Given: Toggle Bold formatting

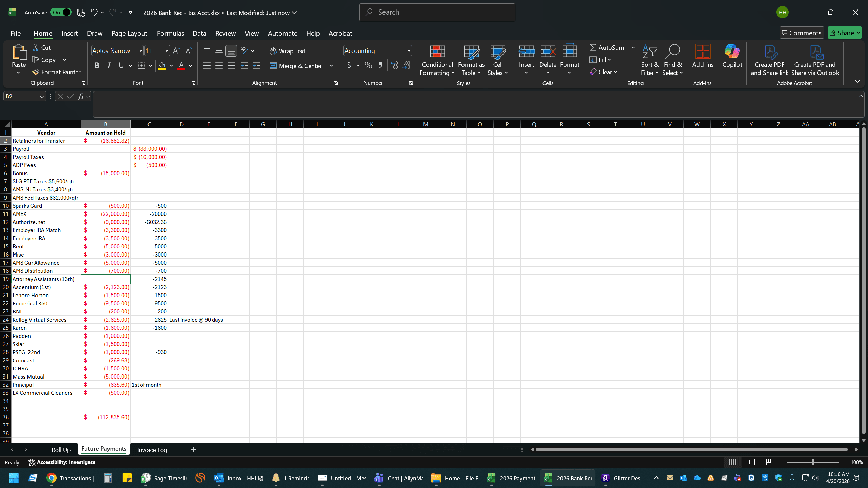Looking at the screenshot, I should (x=97, y=66).
